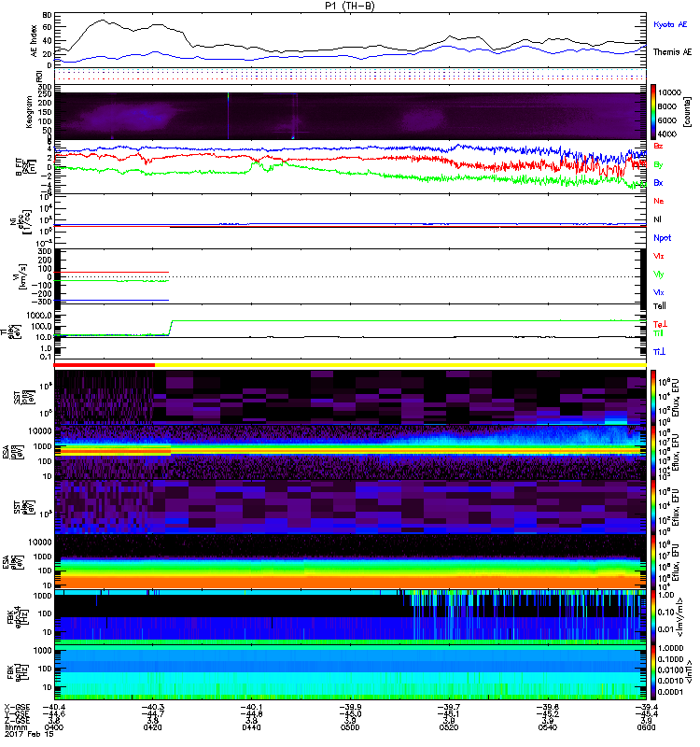Click the 0500 time tick label

[350, 727]
